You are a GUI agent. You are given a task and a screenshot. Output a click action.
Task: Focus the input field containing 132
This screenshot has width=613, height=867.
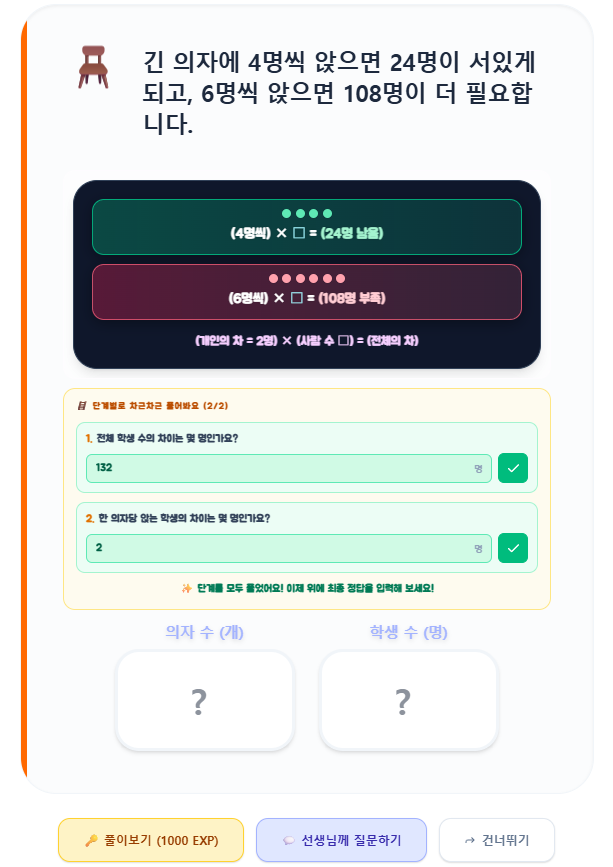289,468
